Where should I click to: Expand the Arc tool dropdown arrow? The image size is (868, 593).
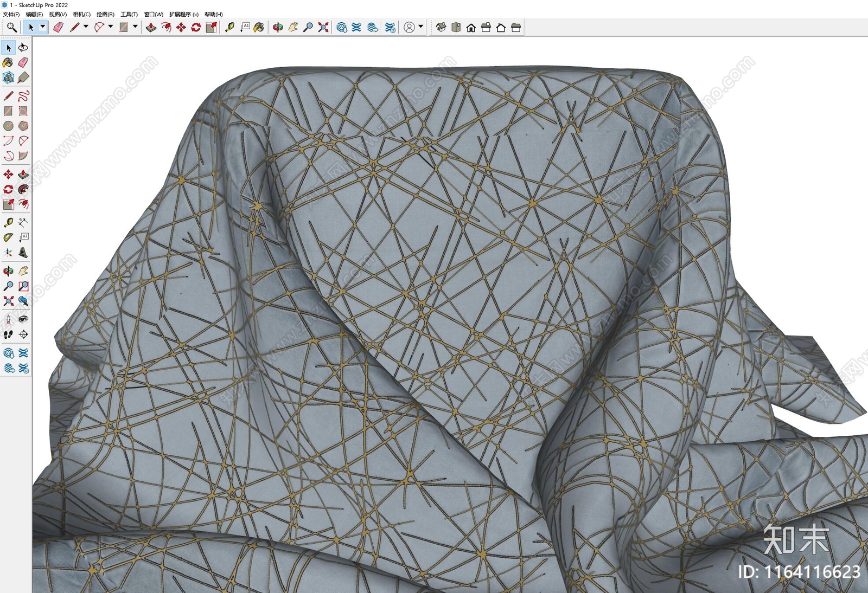pyautogui.click(x=111, y=27)
